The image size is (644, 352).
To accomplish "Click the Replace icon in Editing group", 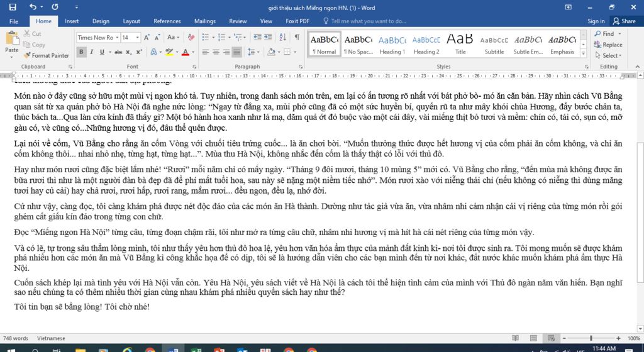I will pyautogui.click(x=608, y=45).
